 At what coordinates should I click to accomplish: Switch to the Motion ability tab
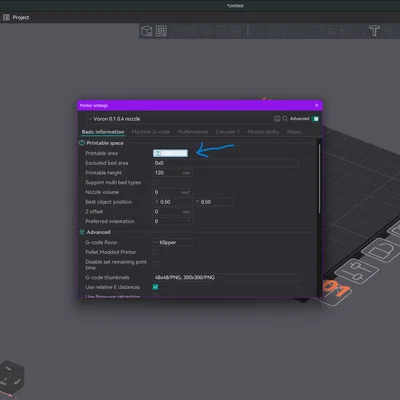click(263, 132)
